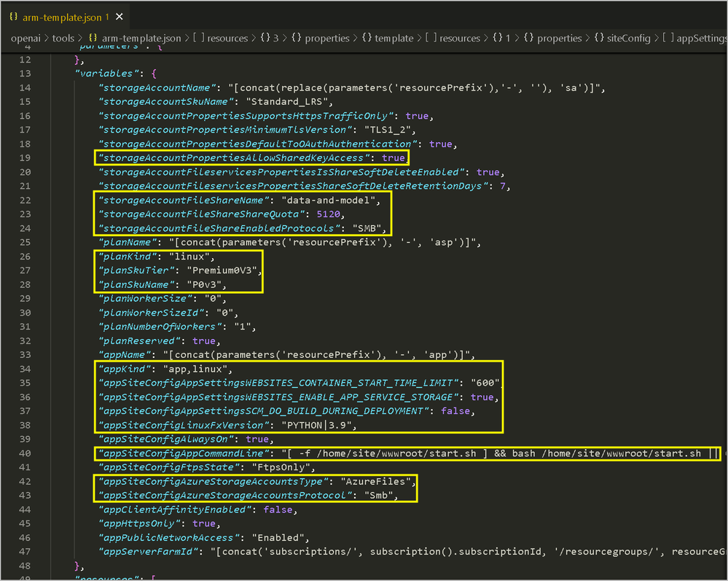Expand chevron after tools breadcrumb
This screenshot has width=728, height=581.
80,38
